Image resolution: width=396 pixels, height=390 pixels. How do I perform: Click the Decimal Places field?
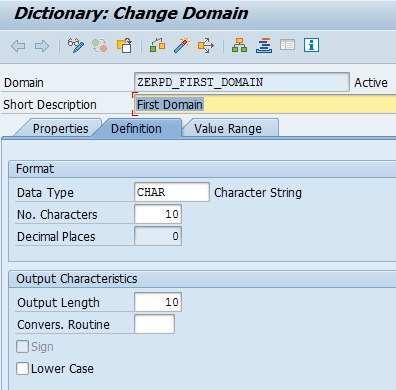158,236
